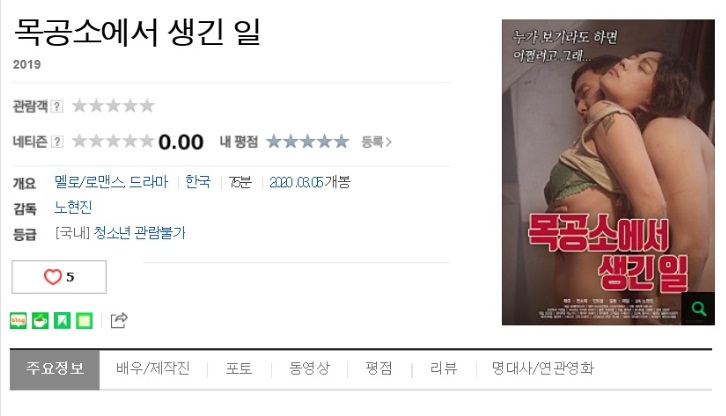Open the 명대사/연관영화 tab
The width and height of the screenshot is (726, 416).
543,369
